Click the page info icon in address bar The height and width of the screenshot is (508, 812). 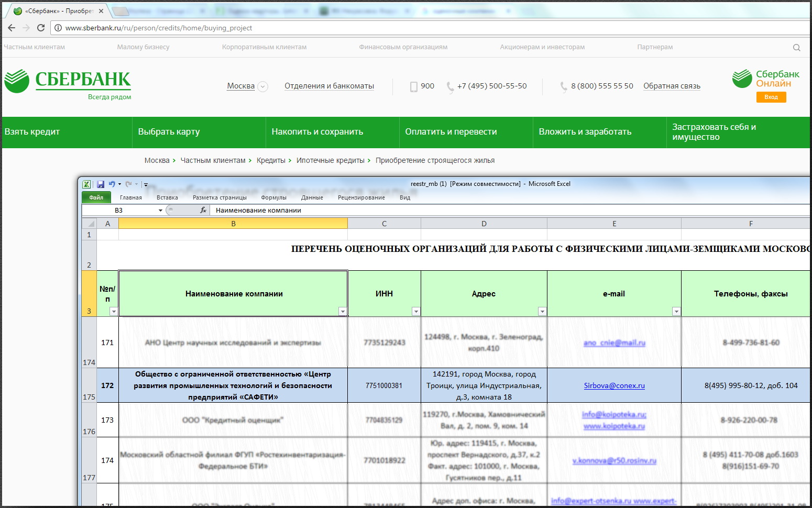click(x=58, y=28)
